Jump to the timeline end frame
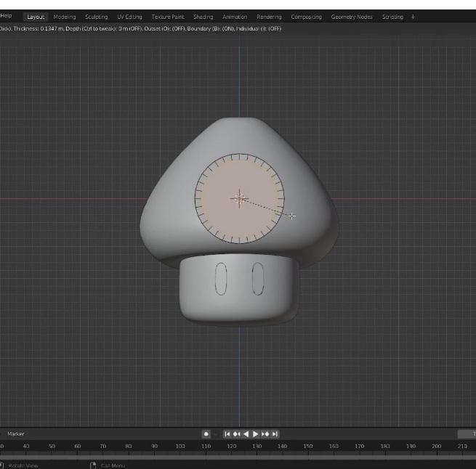This screenshot has height=469, width=476. point(275,434)
